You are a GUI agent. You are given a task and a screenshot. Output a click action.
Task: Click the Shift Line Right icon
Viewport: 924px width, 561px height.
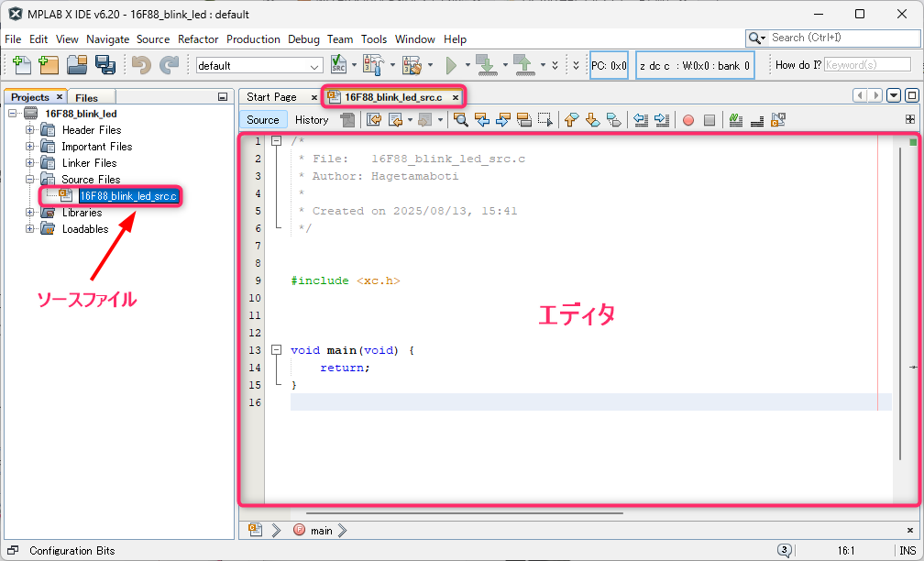tap(663, 119)
